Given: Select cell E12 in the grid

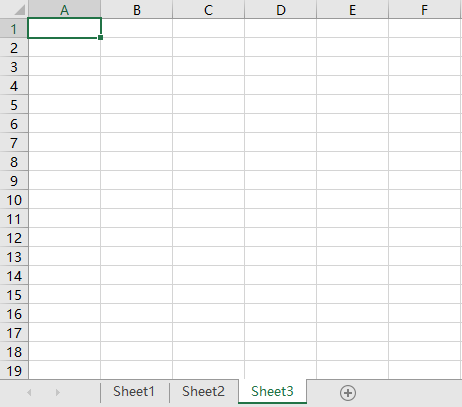Looking at the screenshot, I should [x=353, y=238].
